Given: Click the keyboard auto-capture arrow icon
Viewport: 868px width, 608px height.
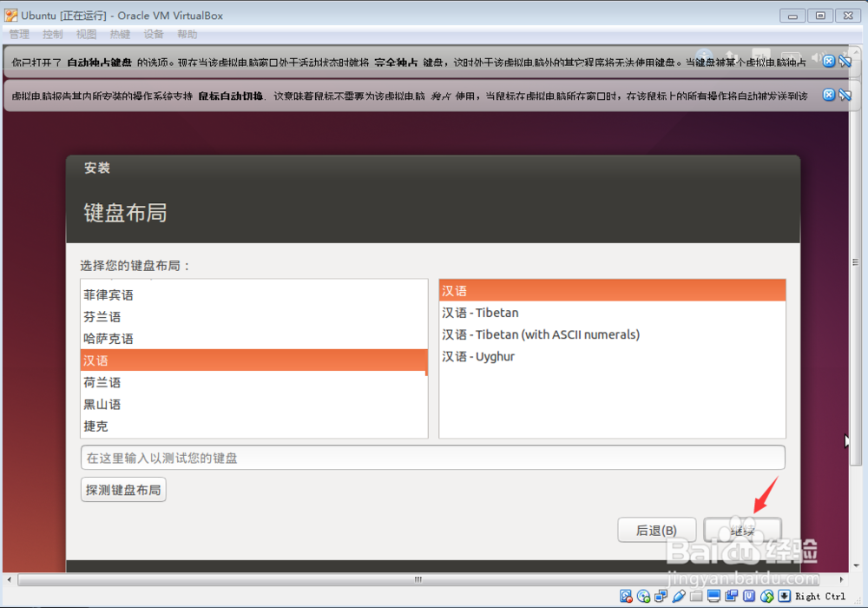Looking at the screenshot, I should pyautogui.click(x=784, y=596).
